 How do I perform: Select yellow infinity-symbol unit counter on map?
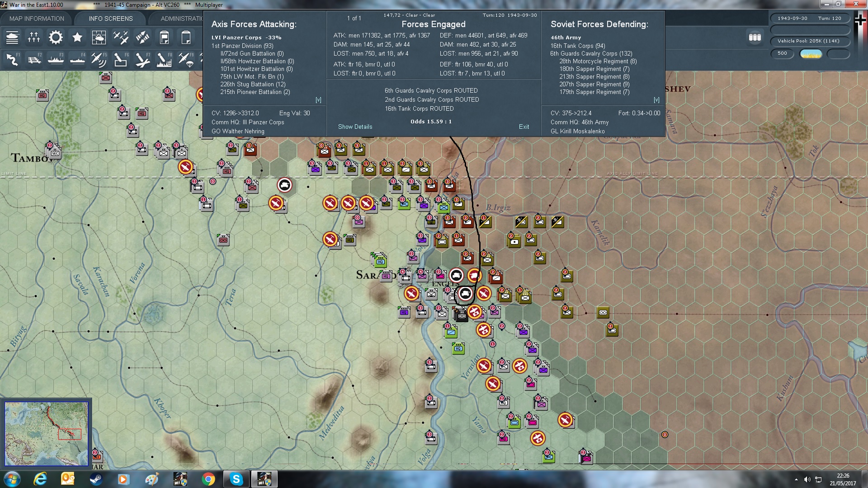603,312
